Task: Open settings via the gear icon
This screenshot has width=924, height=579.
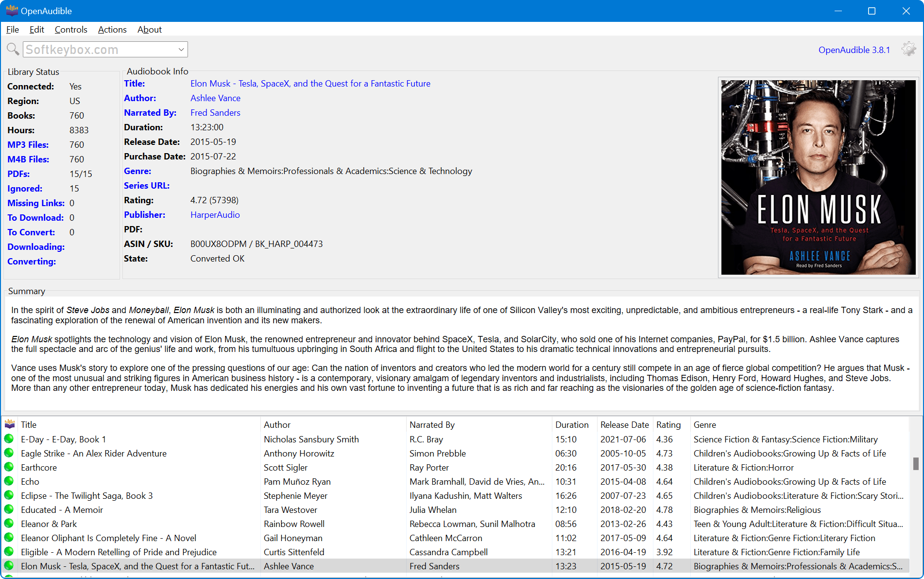Action: [x=908, y=49]
